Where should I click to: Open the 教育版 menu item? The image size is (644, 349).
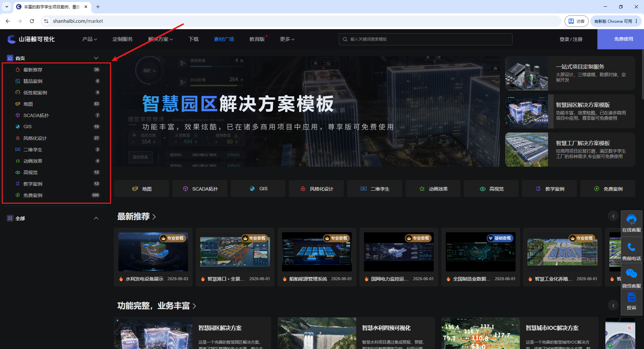257,39
